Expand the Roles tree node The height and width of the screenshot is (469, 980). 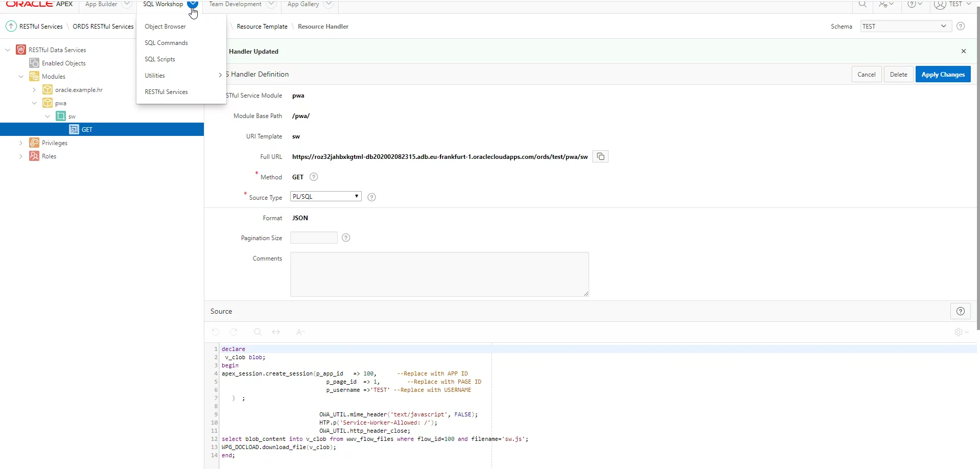point(21,156)
